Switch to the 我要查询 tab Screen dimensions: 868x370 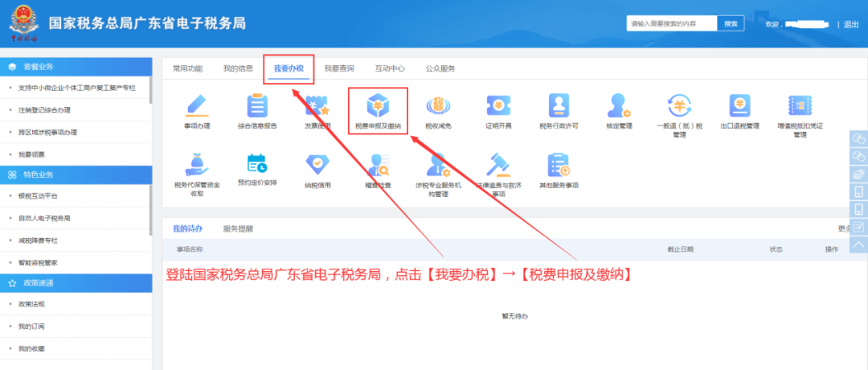click(339, 68)
